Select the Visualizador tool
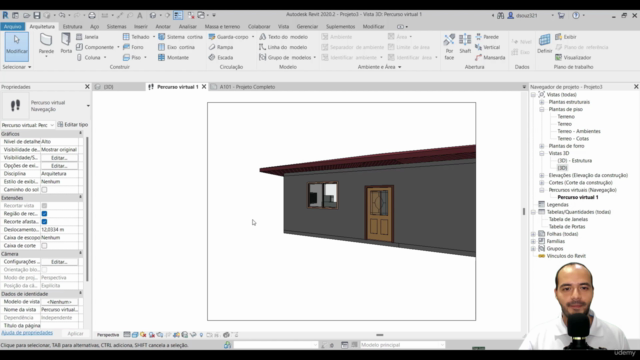Viewport: 640px width, 360px height. tap(573, 58)
